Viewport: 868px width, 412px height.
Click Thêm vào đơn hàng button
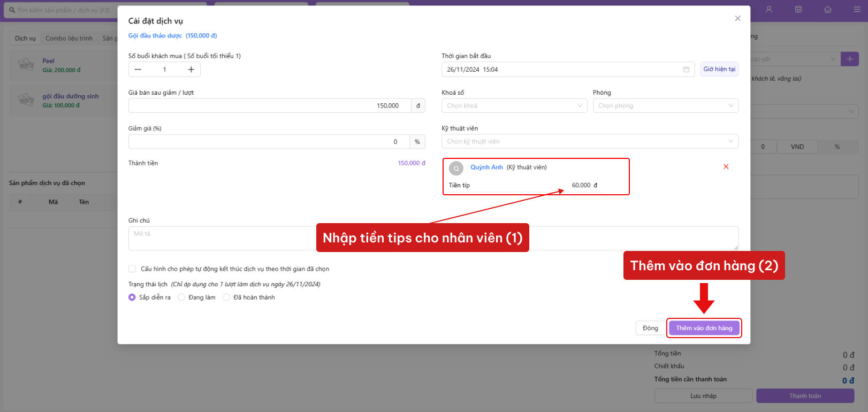704,328
